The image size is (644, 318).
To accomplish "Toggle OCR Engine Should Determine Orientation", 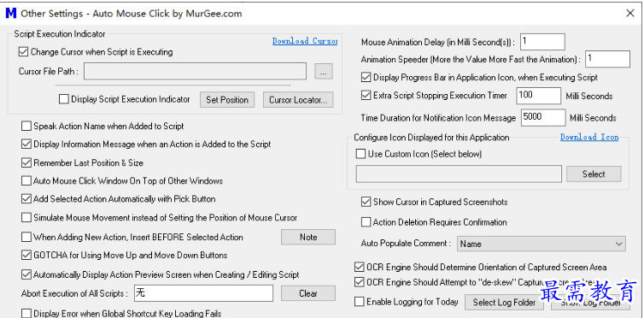I will tap(360, 267).
